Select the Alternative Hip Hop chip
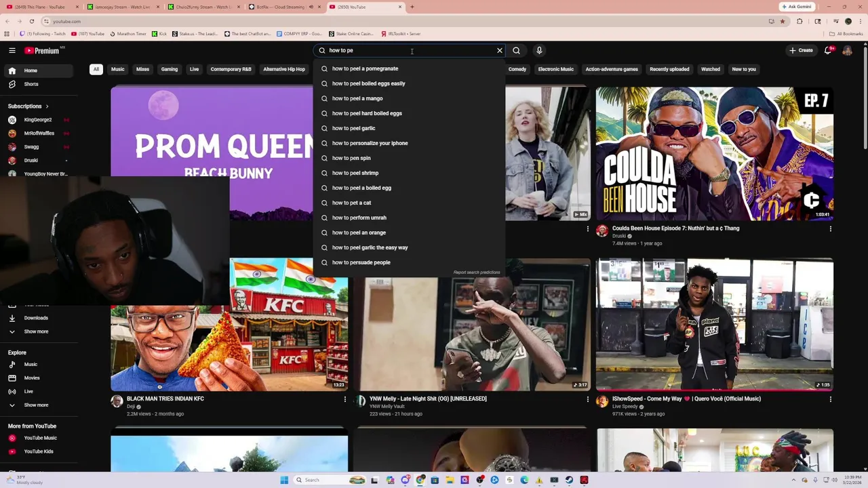The width and height of the screenshot is (868, 488). [x=284, y=69]
